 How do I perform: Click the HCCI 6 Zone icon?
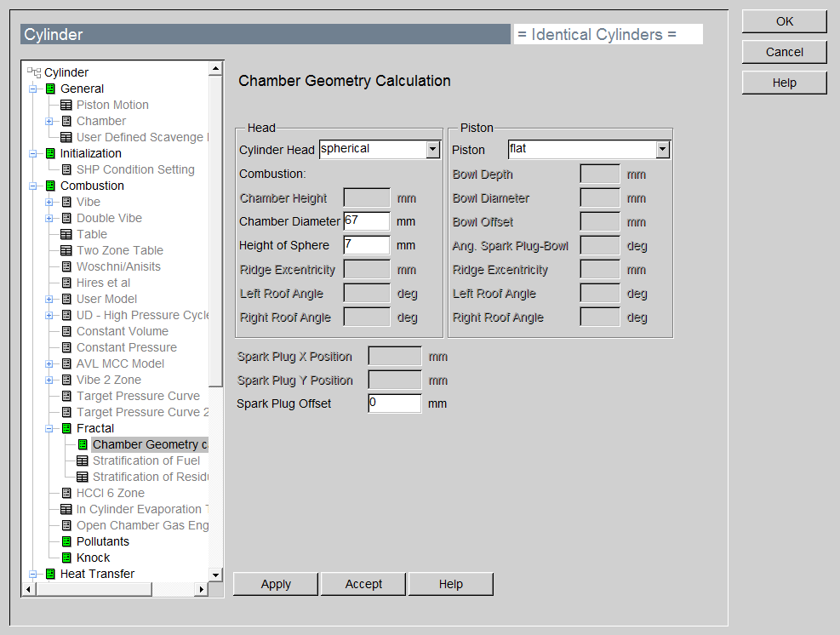pos(66,493)
